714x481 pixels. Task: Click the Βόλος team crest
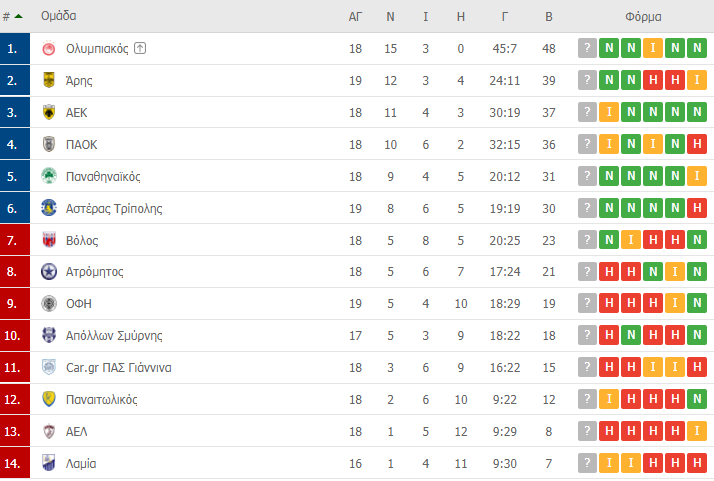pyautogui.click(x=49, y=240)
